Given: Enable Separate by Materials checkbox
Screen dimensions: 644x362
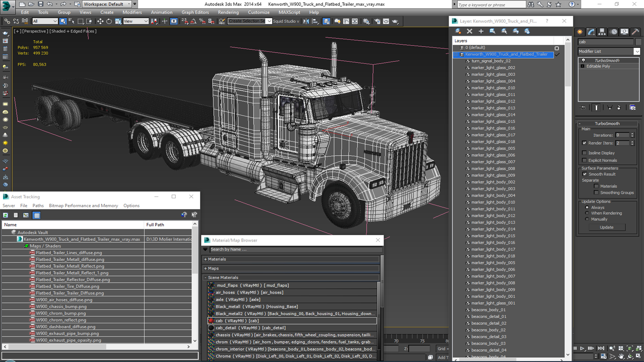Looking at the screenshot, I should point(596,186).
